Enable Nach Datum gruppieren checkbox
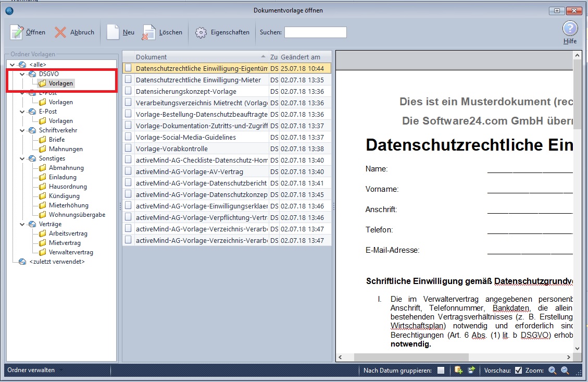 [x=441, y=371]
